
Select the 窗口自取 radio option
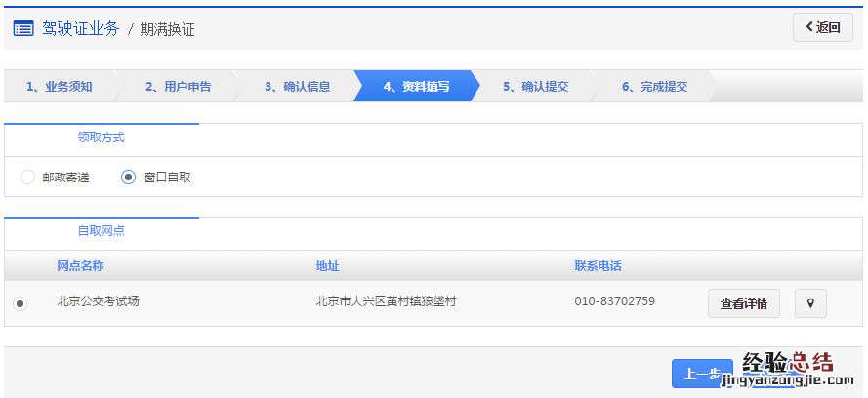(x=128, y=178)
